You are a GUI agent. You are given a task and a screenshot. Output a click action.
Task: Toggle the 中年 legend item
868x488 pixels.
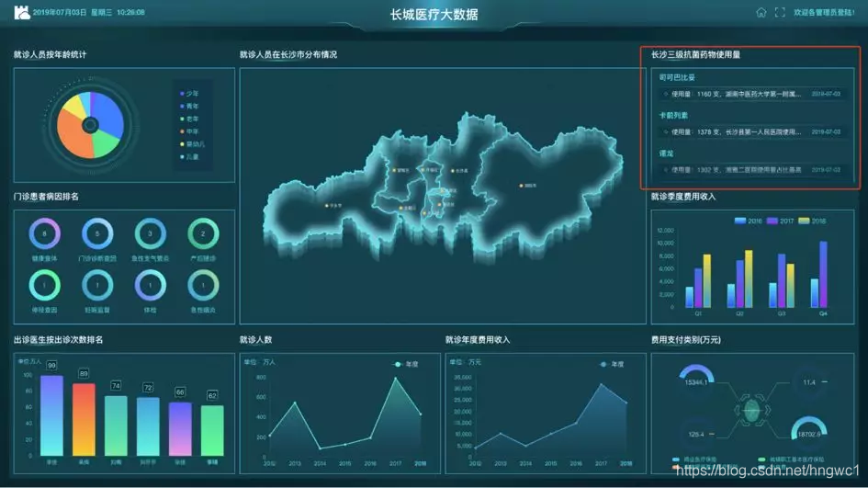[x=189, y=131]
